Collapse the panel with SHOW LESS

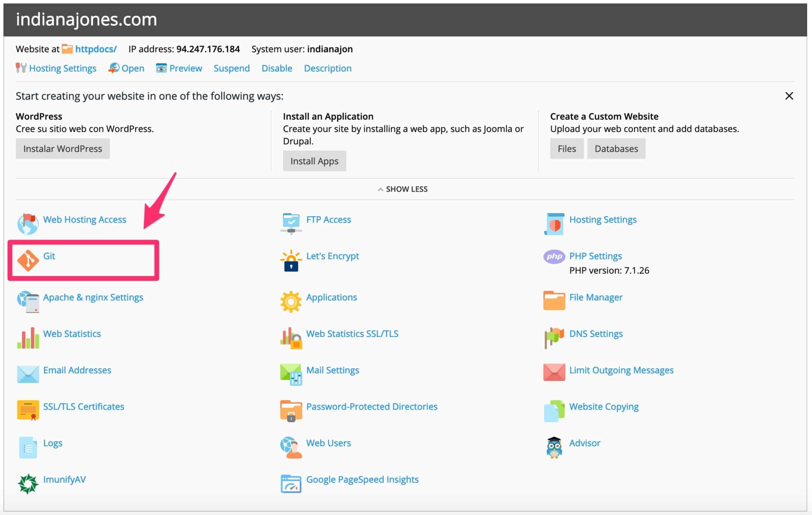402,189
